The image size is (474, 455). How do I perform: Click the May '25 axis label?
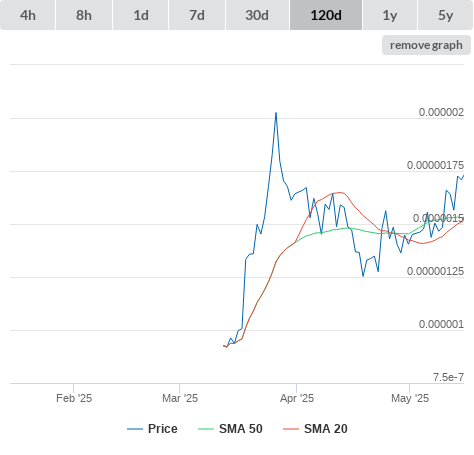coord(410,398)
